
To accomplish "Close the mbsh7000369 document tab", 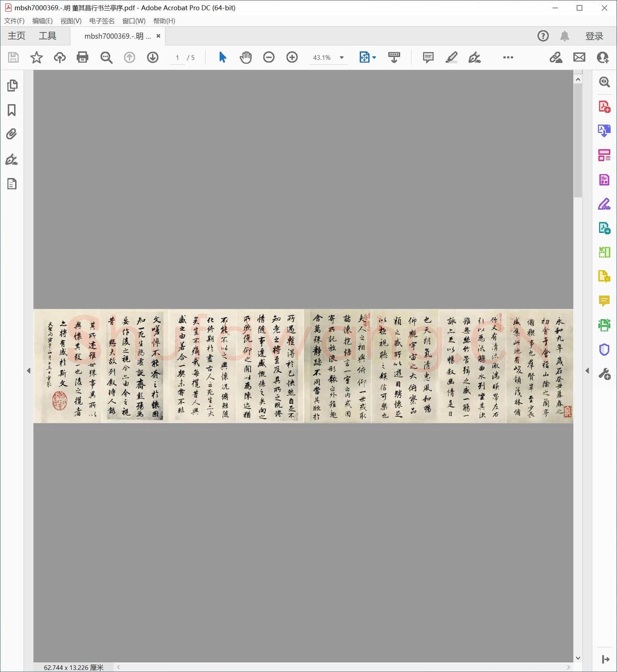I will [158, 36].
